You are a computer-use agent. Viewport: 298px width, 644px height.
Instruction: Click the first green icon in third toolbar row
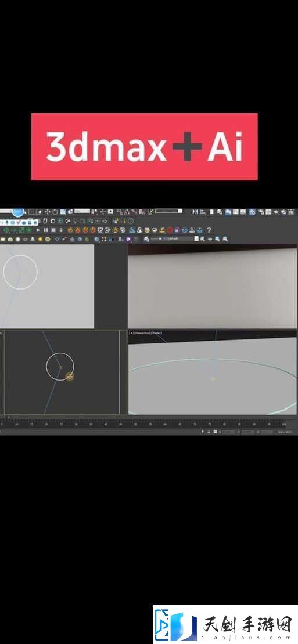pos(8,230)
